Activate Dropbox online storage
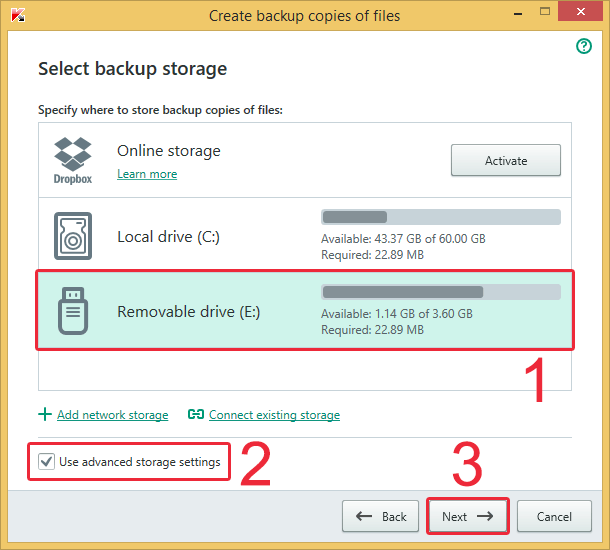The image size is (610, 550). point(506,160)
